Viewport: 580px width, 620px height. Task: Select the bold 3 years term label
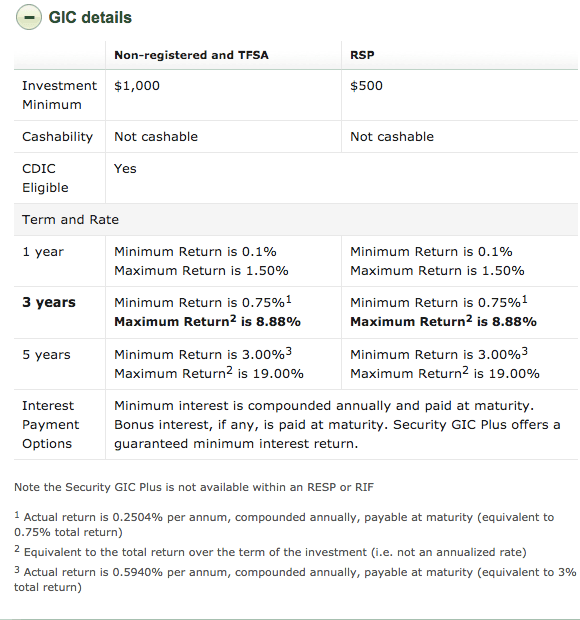pyautogui.click(x=49, y=302)
